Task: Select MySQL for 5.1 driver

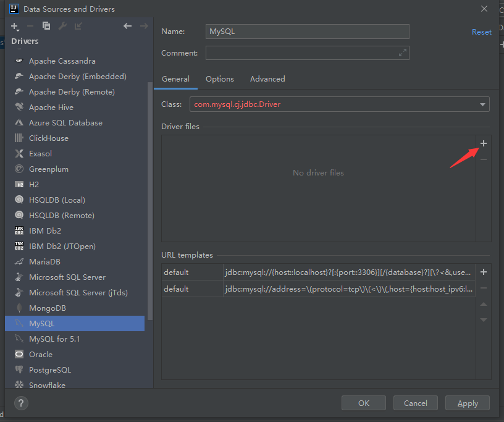Action: tap(75, 339)
